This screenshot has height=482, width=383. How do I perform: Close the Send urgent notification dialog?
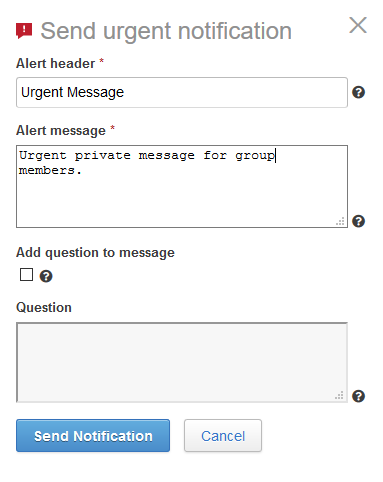click(x=358, y=25)
